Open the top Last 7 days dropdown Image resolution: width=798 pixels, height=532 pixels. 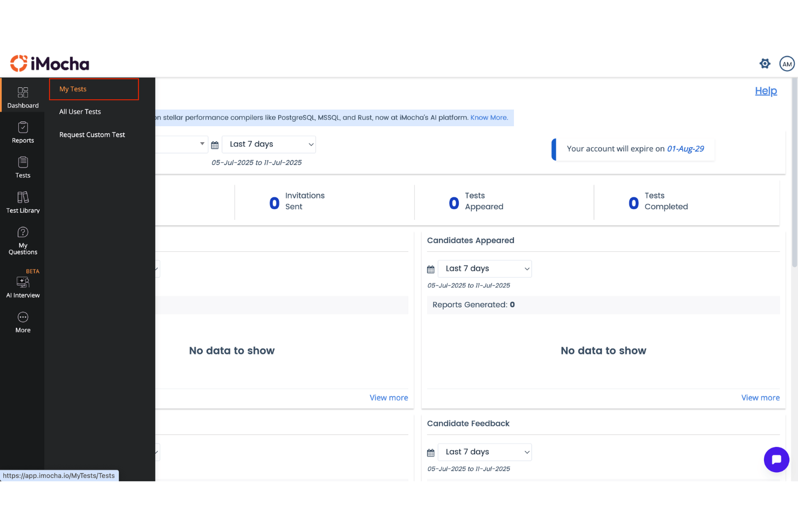pos(269,144)
